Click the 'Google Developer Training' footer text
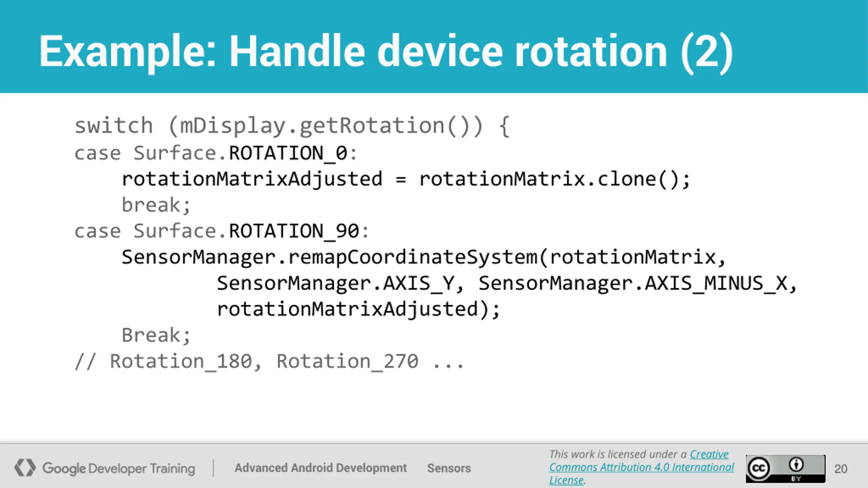The width and height of the screenshot is (868, 488). coord(119,468)
